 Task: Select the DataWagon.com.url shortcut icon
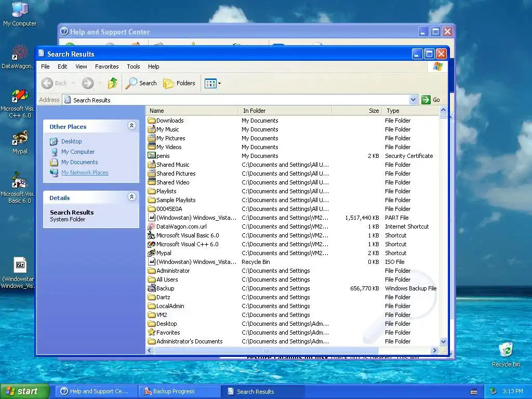click(x=151, y=227)
